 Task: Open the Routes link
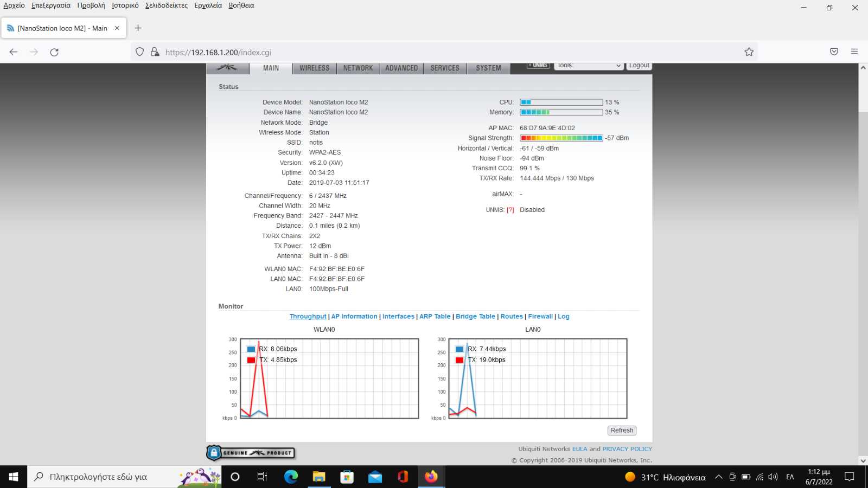click(x=512, y=317)
